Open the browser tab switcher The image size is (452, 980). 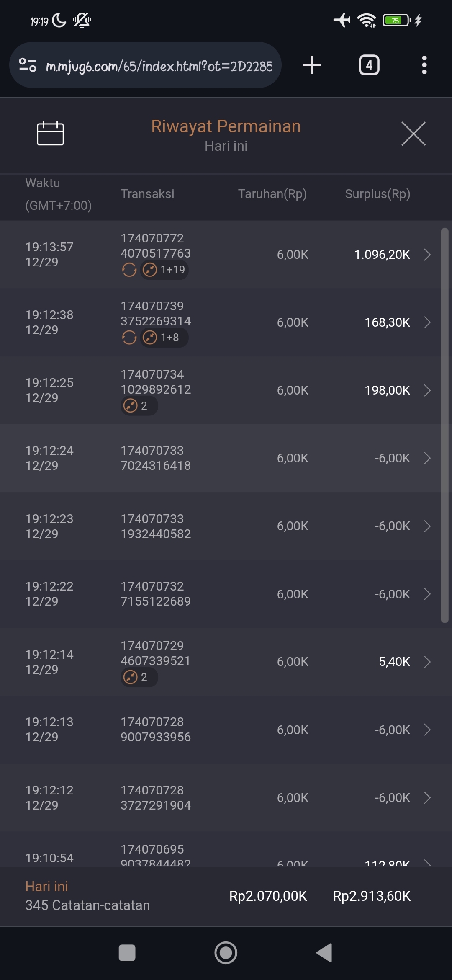pyautogui.click(x=369, y=65)
